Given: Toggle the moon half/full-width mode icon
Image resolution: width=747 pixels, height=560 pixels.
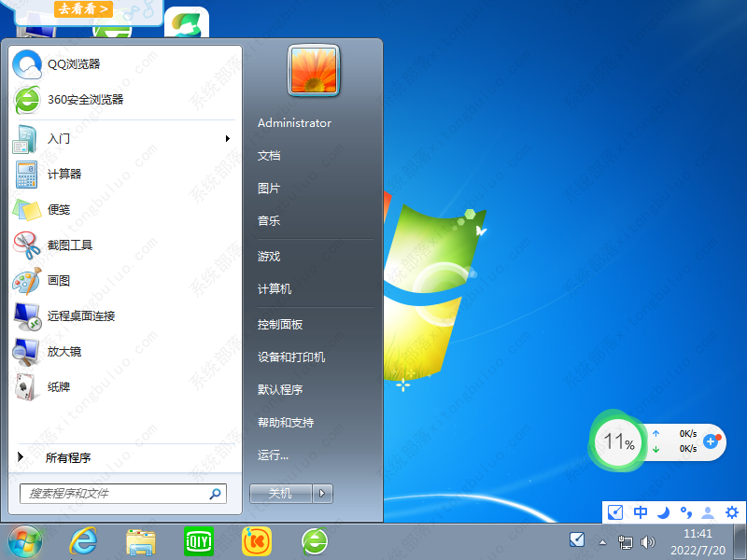Looking at the screenshot, I should coord(663,512).
